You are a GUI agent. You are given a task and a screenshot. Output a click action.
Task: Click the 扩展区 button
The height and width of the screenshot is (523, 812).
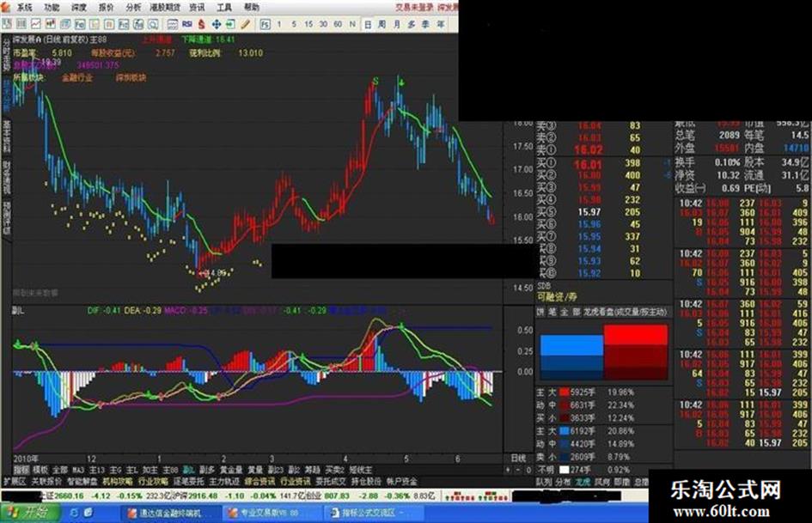click(15, 481)
